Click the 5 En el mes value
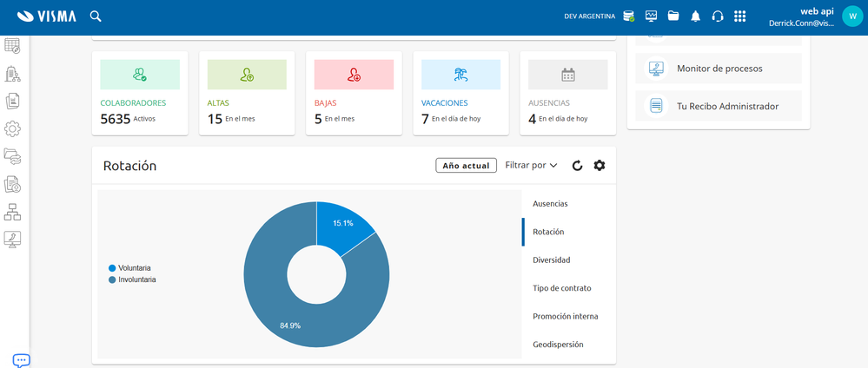868x368 pixels. tap(335, 118)
